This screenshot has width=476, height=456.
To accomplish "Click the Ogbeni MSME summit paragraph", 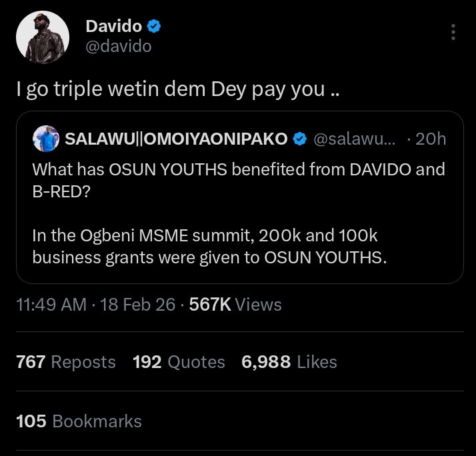I will pyautogui.click(x=209, y=247).
